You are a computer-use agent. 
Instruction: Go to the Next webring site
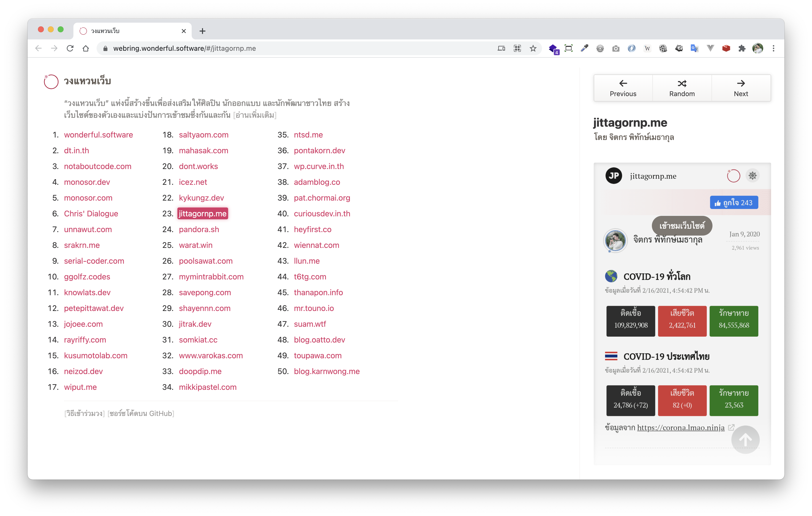[741, 88]
